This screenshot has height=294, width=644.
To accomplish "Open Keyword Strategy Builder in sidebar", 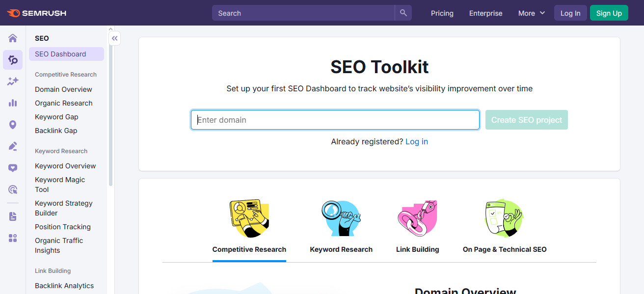I will tap(64, 208).
